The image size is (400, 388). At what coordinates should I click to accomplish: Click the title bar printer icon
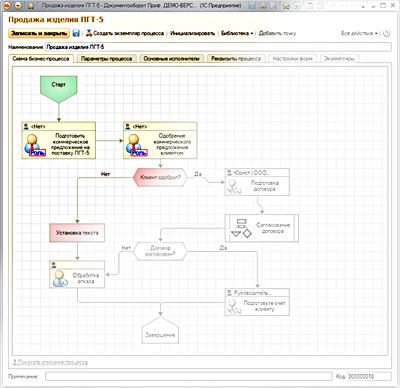(x=263, y=5)
